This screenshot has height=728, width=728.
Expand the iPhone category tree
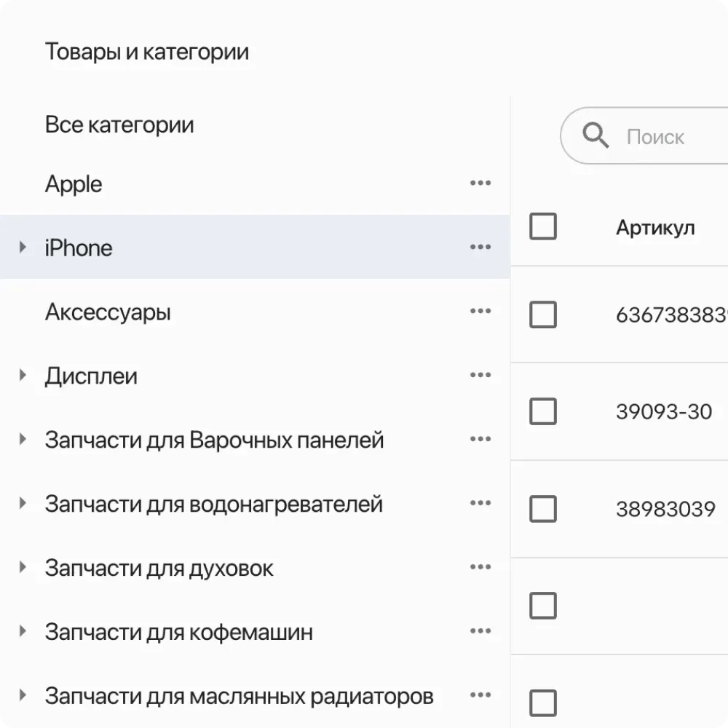pyautogui.click(x=22, y=247)
